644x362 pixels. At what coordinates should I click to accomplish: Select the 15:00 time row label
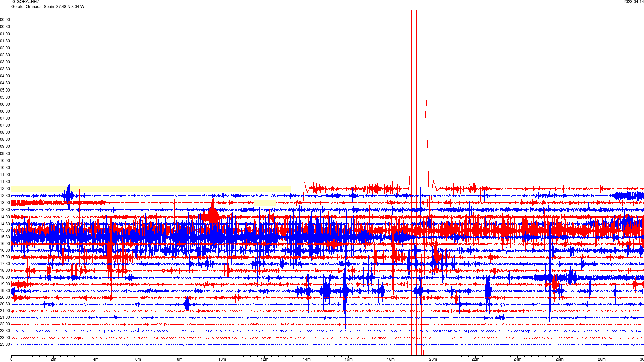pyautogui.click(x=5, y=230)
